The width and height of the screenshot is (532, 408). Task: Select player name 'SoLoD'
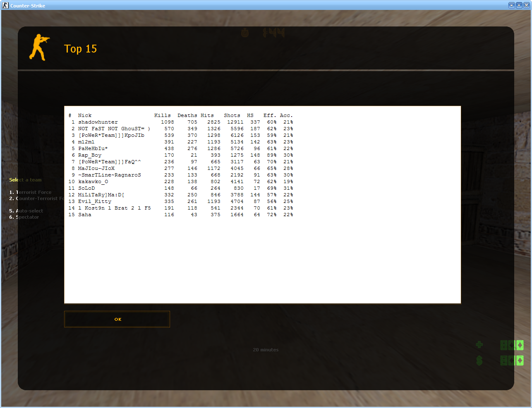pos(86,188)
